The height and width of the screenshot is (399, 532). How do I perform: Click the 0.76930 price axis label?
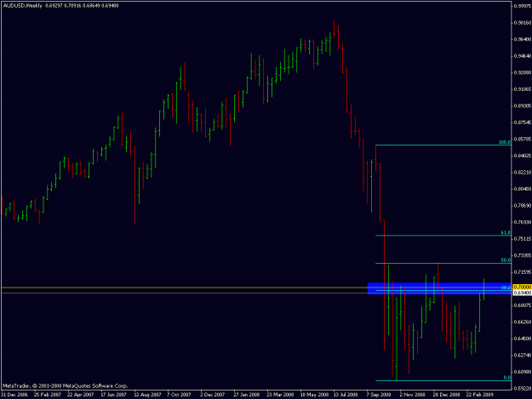click(x=523, y=222)
